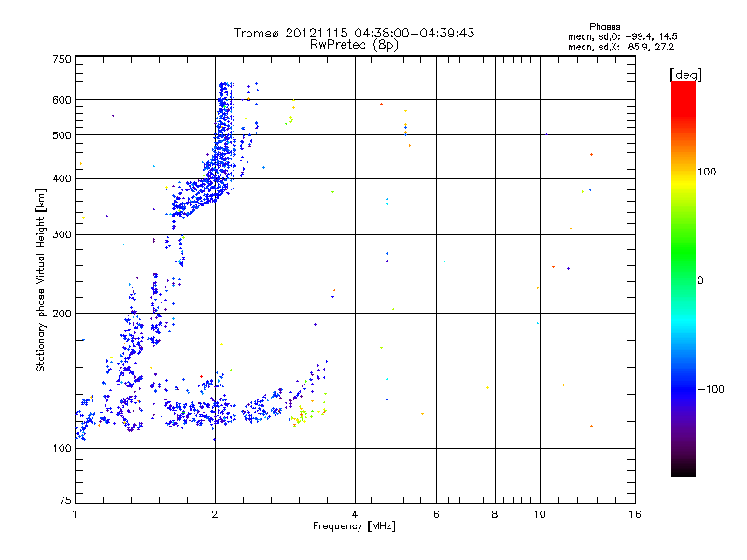Click the rainbow phase colorbar
This screenshot has height=560, width=747.
click(684, 279)
